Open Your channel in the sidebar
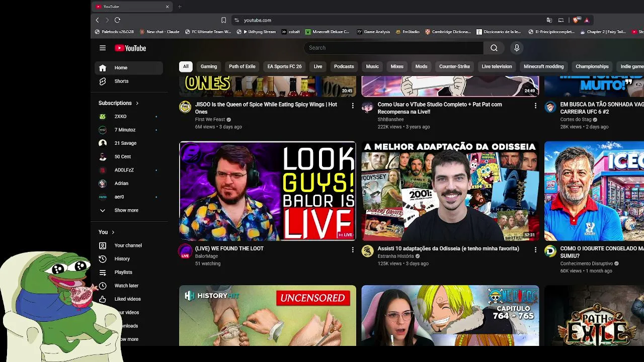Image resolution: width=644 pixels, height=362 pixels. (129, 245)
